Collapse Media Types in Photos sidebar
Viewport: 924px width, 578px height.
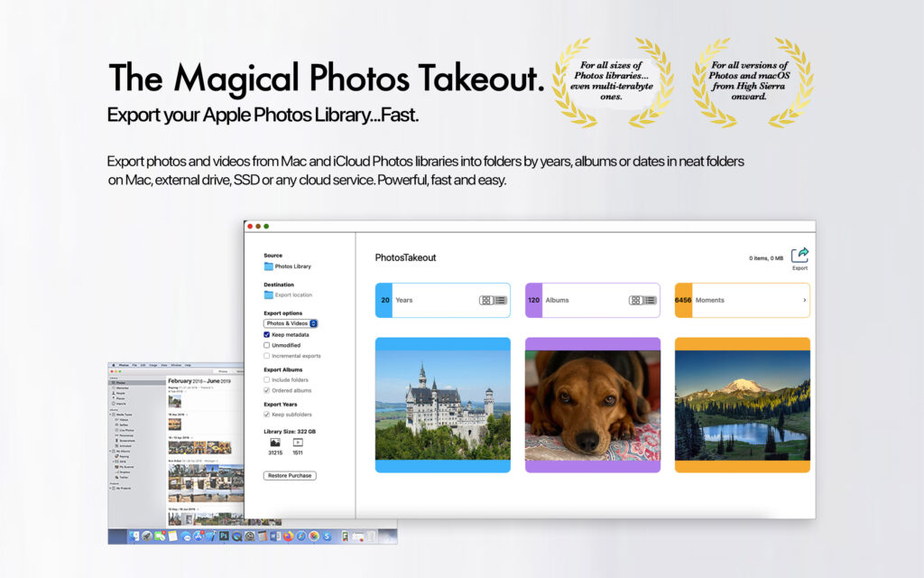click(x=110, y=415)
